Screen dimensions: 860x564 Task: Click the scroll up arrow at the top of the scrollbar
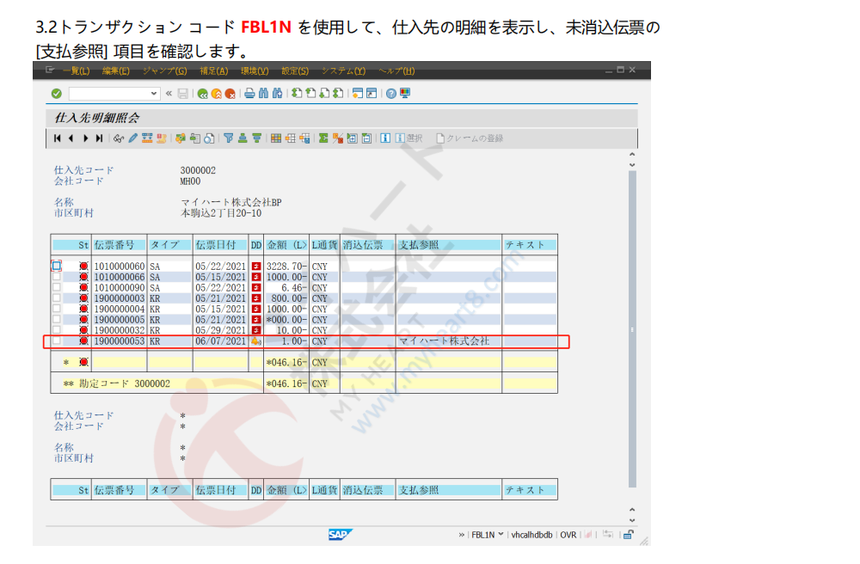[632, 155]
